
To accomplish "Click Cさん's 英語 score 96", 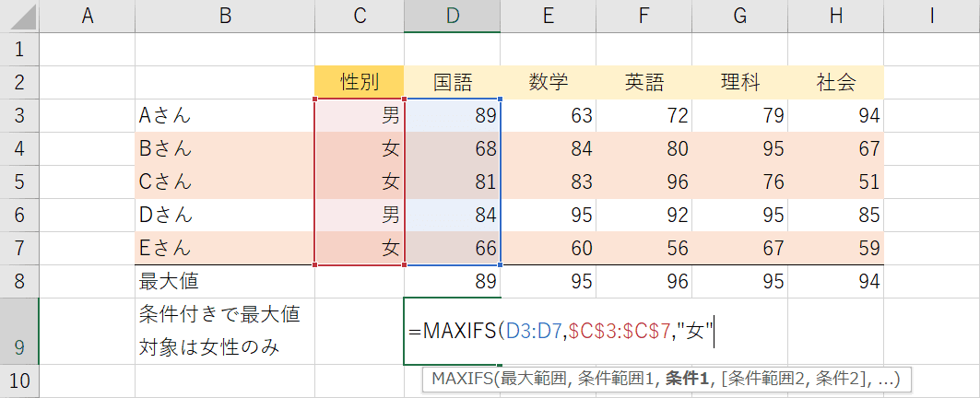I will click(x=643, y=181).
